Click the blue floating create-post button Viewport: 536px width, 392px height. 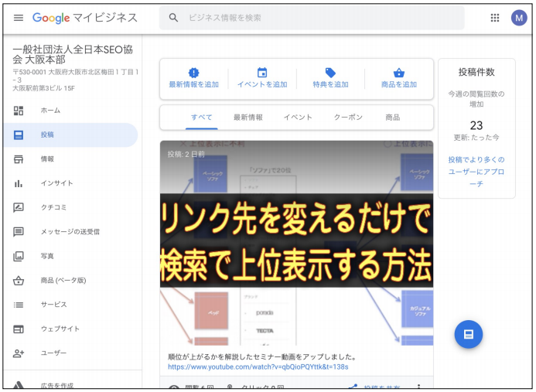468,334
